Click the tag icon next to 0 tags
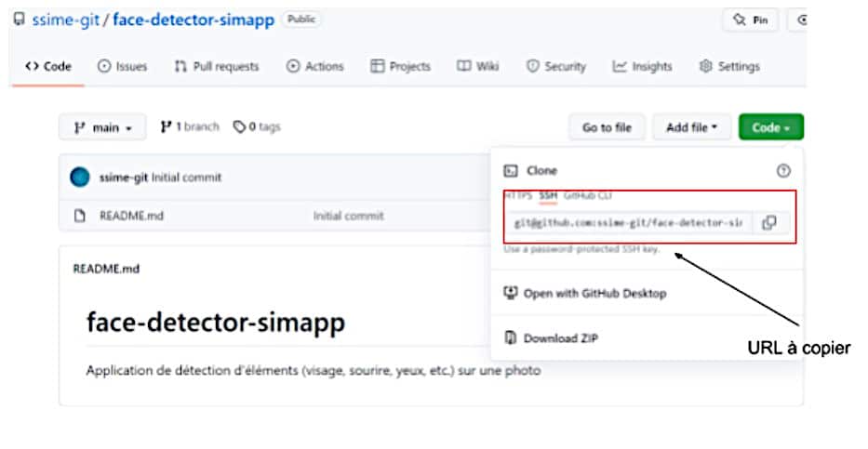This screenshot has width=868, height=449. [239, 127]
